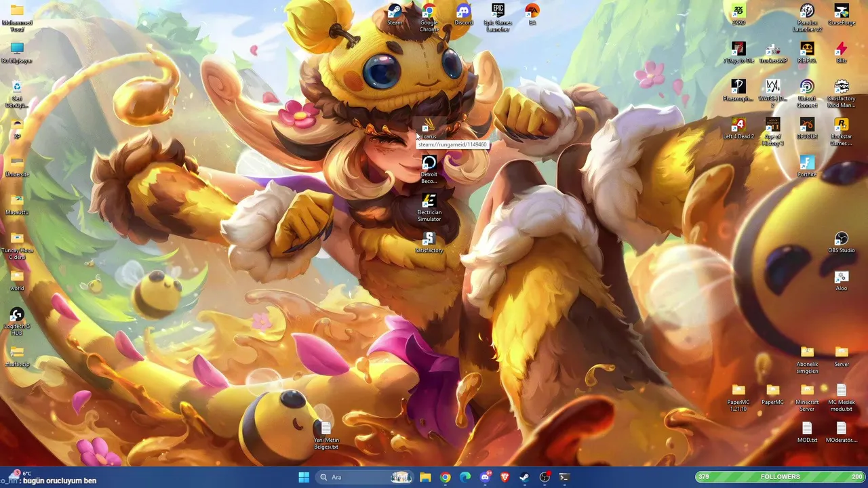868x488 pixels.
Task: Select the Muhammed Yusuf user folder
Action: [x=17, y=18]
